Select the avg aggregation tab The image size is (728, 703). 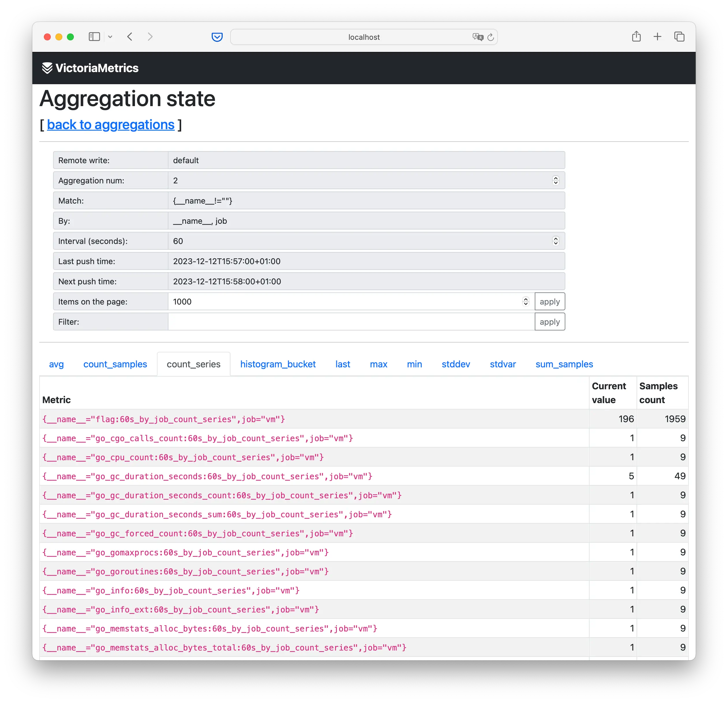tap(56, 364)
